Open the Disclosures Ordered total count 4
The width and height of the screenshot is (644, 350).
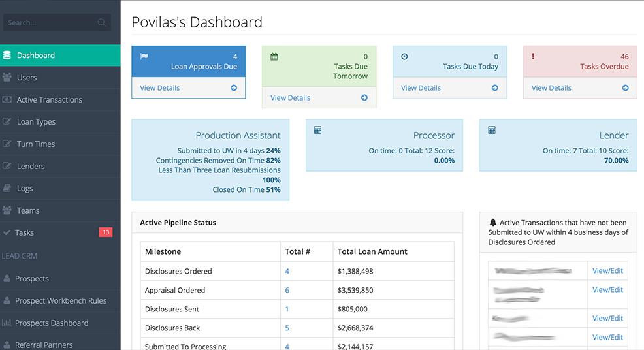tap(287, 271)
